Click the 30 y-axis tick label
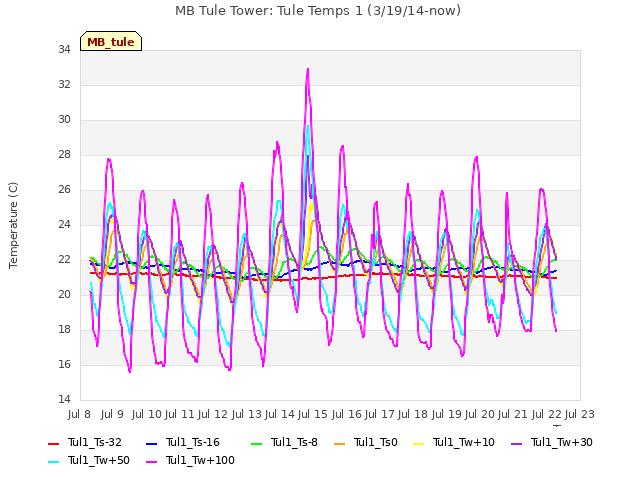The width and height of the screenshot is (640, 480). [x=64, y=120]
